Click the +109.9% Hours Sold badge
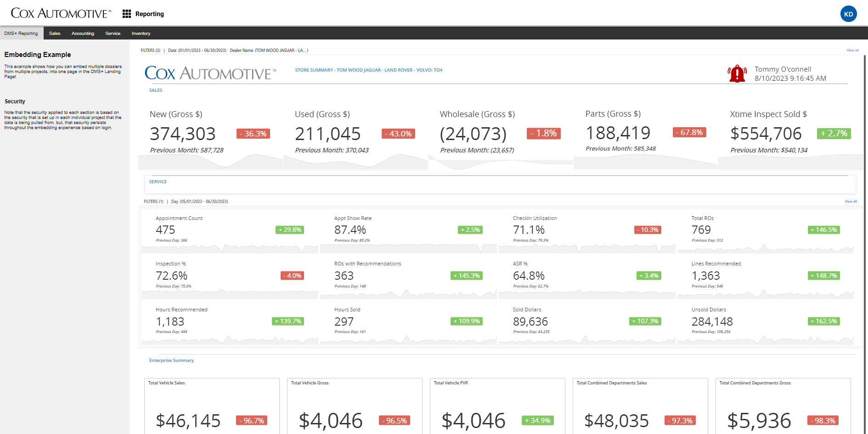Viewport: 868px width, 434px height. pyautogui.click(x=467, y=321)
